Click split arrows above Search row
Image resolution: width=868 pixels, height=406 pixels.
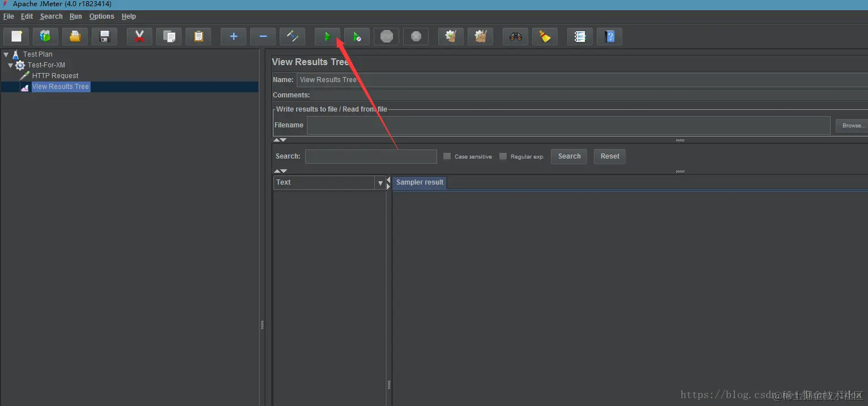pyautogui.click(x=280, y=140)
